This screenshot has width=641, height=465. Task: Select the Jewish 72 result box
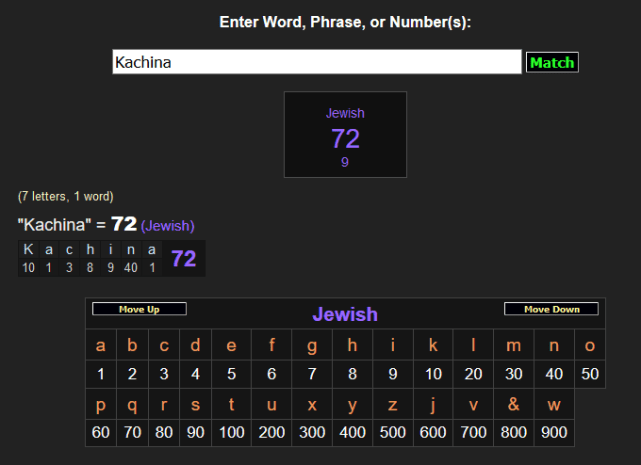coord(345,135)
